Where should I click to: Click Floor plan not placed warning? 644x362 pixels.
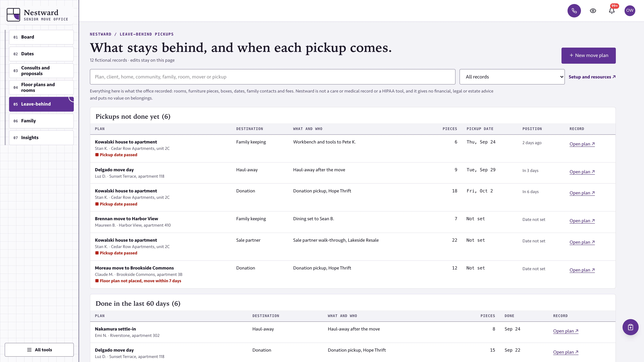point(138,281)
